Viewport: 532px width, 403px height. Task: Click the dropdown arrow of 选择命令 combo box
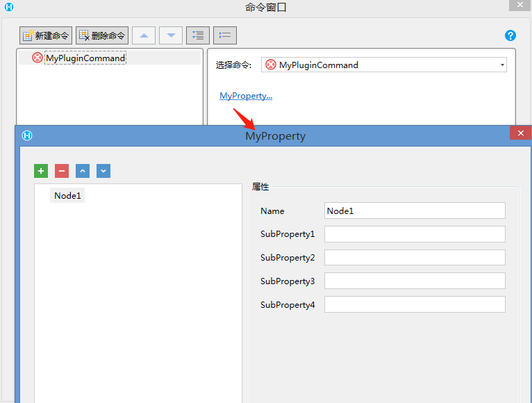502,65
